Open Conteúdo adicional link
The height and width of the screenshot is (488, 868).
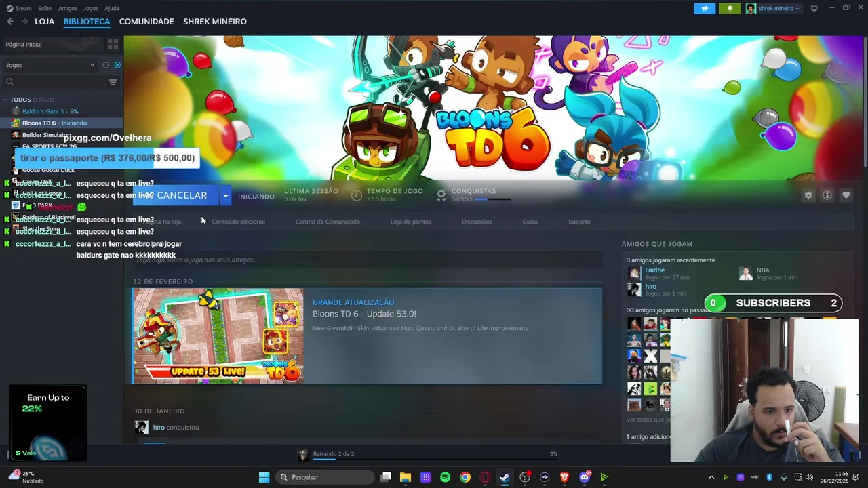coord(238,222)
